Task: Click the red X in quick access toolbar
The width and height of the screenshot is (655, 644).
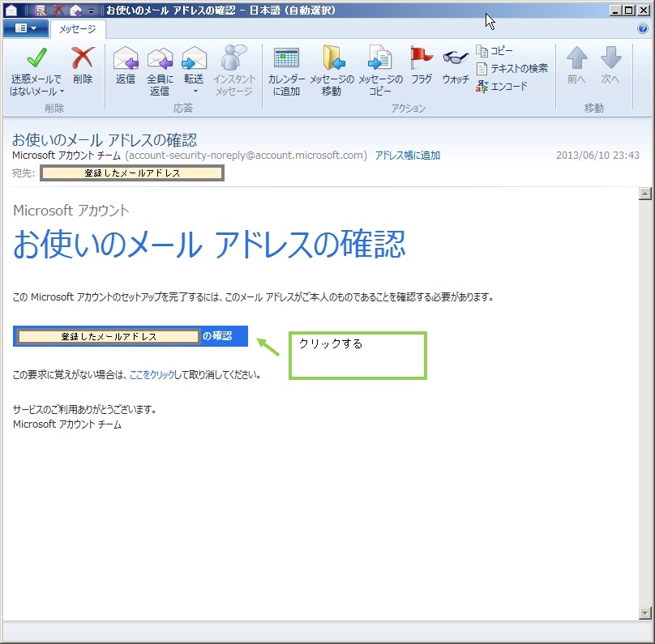Action: point(58,10)
